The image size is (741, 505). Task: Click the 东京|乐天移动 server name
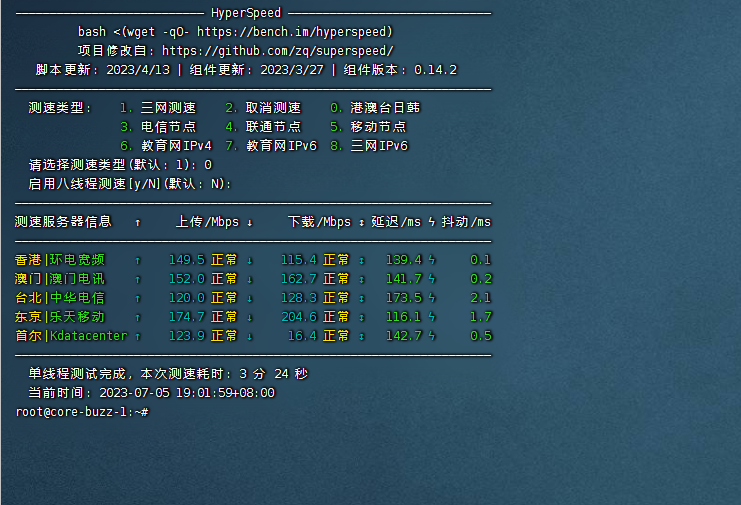coord(60,317)
